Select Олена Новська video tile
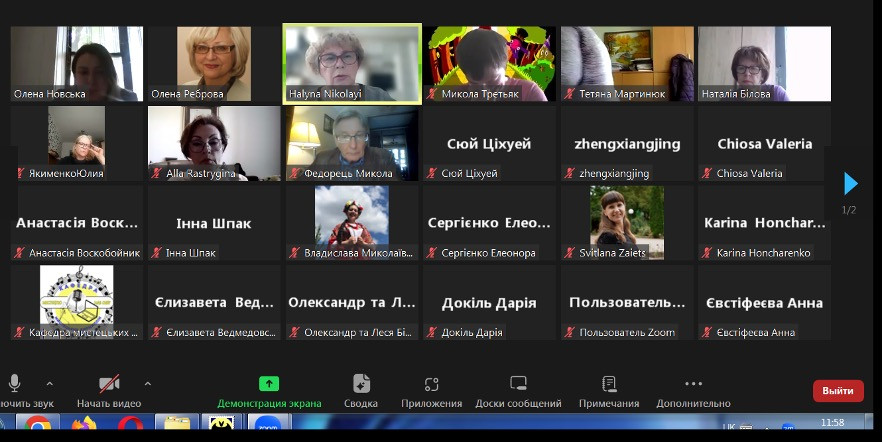882x442 pixels. point(77,64)
